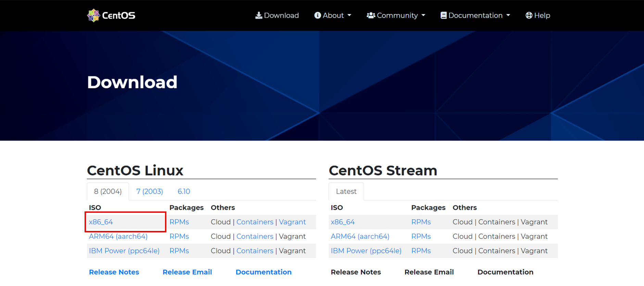644x286 pixels.
Task: Open RPMs link in CentOS Linux x86_64 row
Action: pyautogui.click(x=179, y=222)
